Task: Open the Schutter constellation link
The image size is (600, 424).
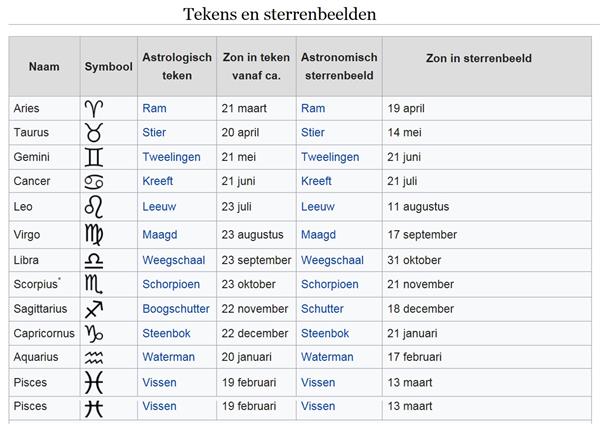Action: point(322,310)
